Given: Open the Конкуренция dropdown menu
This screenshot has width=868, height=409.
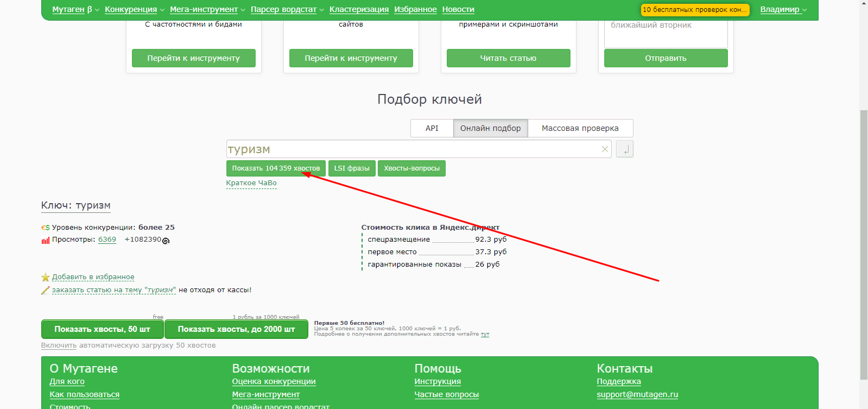Looking at the screenshot, I should [x=135, y=9].
